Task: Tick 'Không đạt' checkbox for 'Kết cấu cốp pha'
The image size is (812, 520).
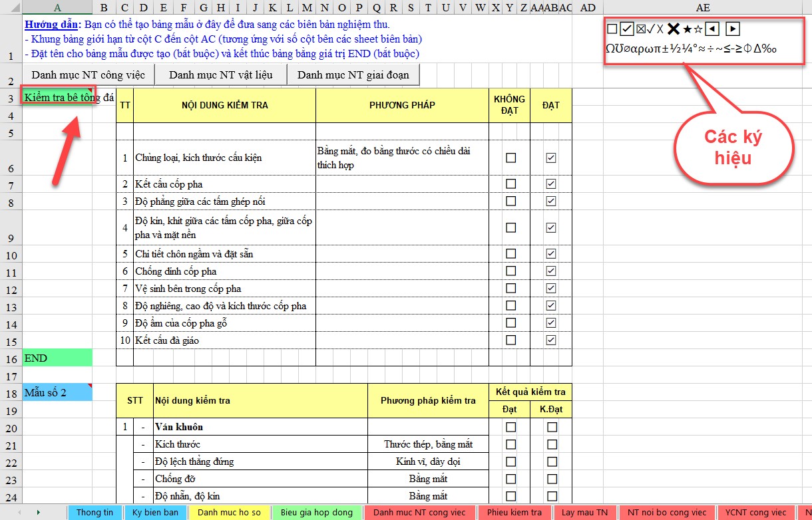Action: click(x=510, y=184)
